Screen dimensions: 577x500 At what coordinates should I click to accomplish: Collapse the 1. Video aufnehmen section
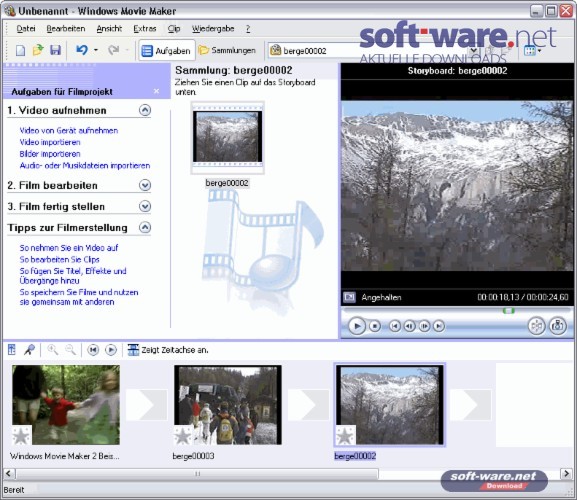coord(145,110)
